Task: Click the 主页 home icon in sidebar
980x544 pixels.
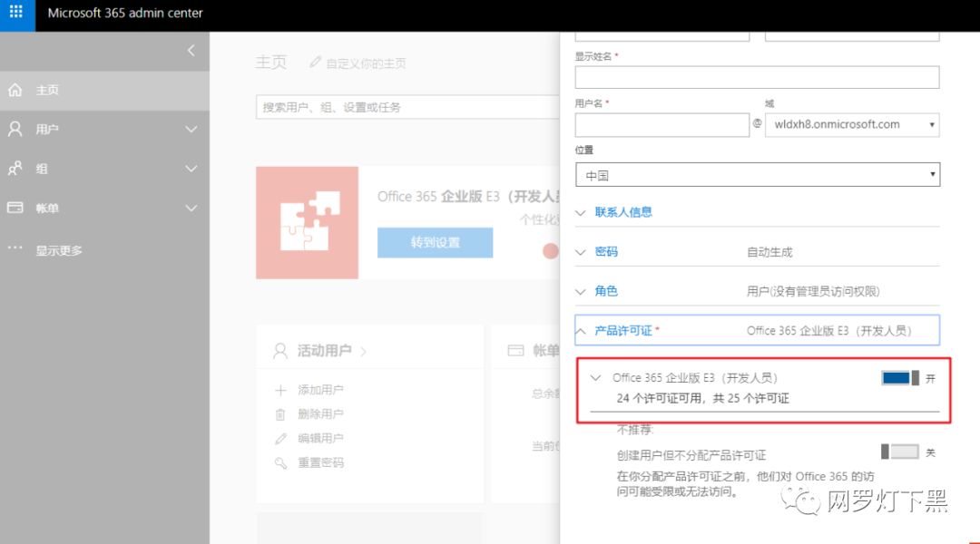Action: (14, 90)
